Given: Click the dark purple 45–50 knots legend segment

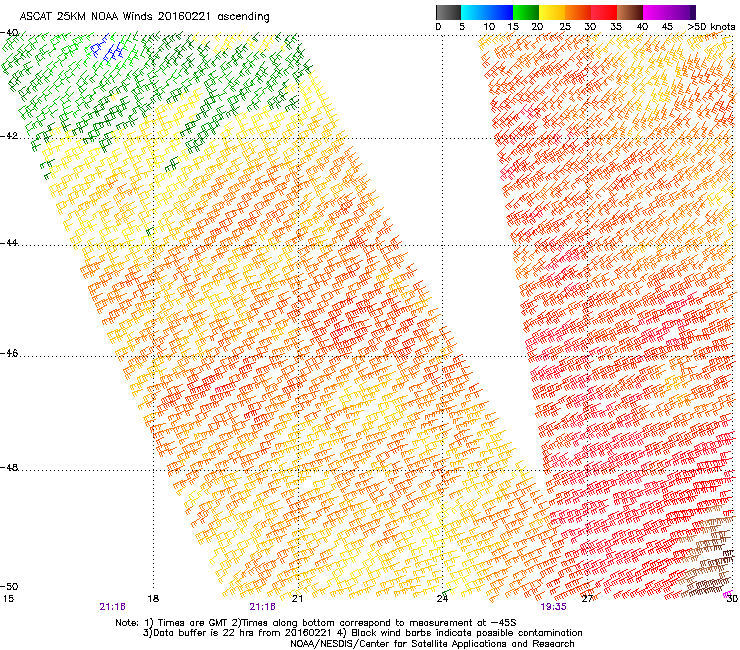Looking at the screenshot, I should pyautogui.click(x=682, y=12).
